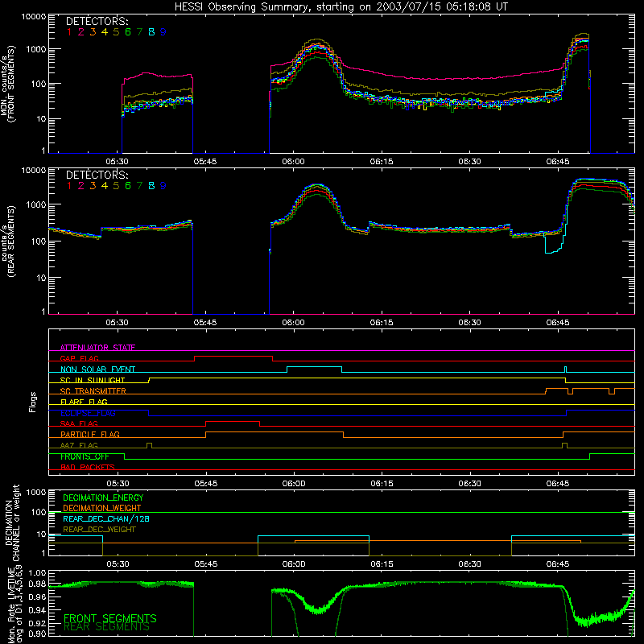
Task: Click the ATTENUATOR_STATE flag label
Action: pos(97,348)
